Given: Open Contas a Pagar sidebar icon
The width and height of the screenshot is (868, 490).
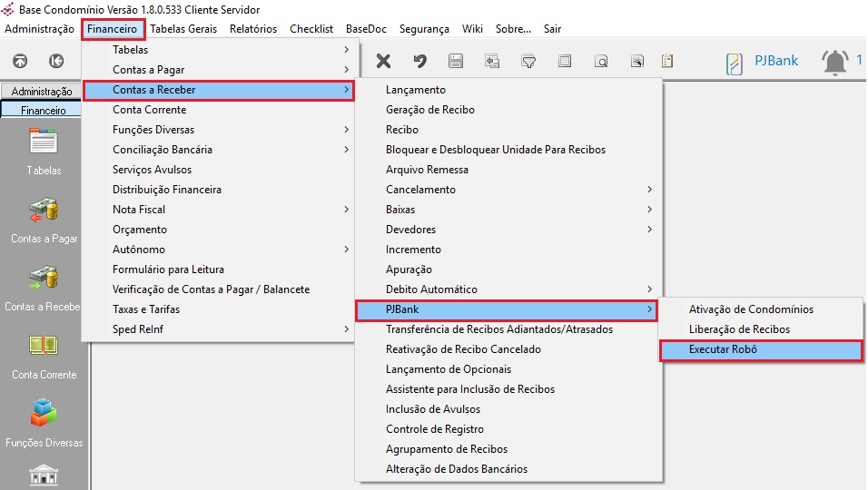Looking at the screenshot, I should click(x=44, y=220).
